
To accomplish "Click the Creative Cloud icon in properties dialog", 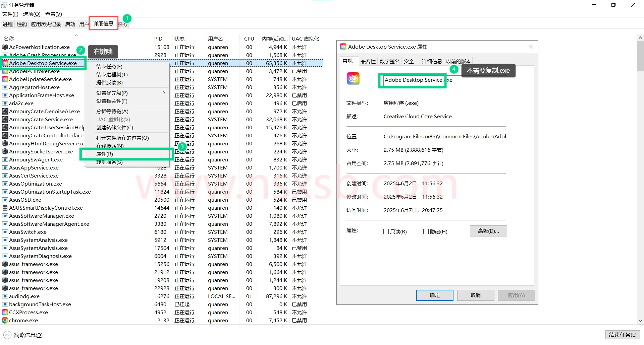I will [x=353, y=79].
